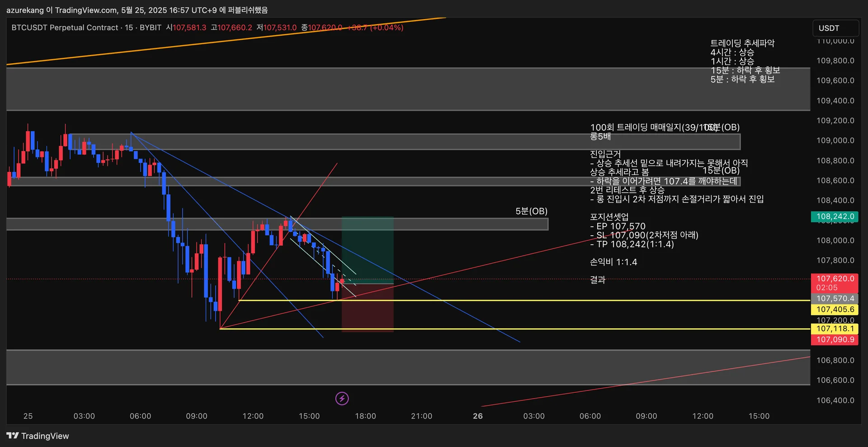The image size is (868, 447).
Task: Click the 106,800.0 price axis label
Action: coord(835,361)
